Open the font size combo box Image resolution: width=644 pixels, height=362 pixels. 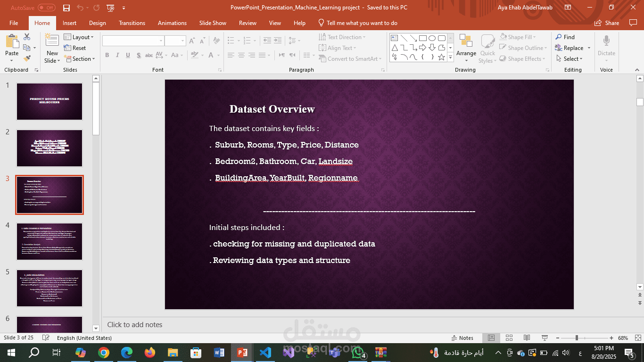click(175, 41)
